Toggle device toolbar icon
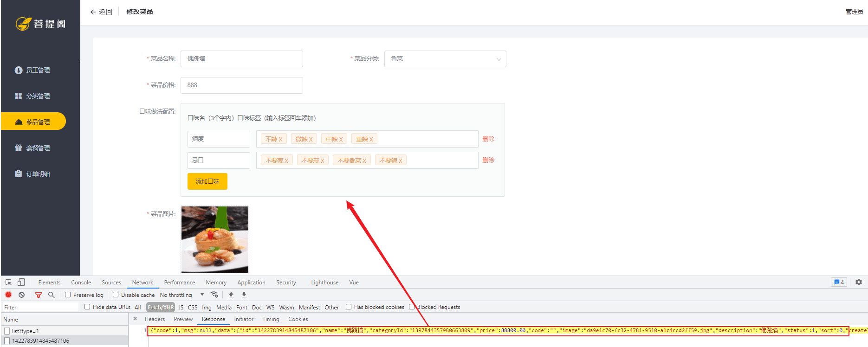 21,282
